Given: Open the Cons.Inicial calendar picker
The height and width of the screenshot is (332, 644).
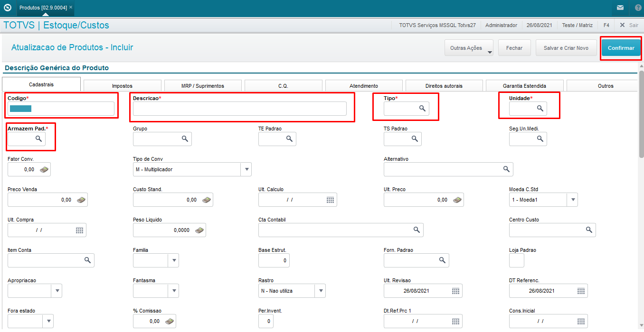Looking at the screenshot, I should click(581, 321).
